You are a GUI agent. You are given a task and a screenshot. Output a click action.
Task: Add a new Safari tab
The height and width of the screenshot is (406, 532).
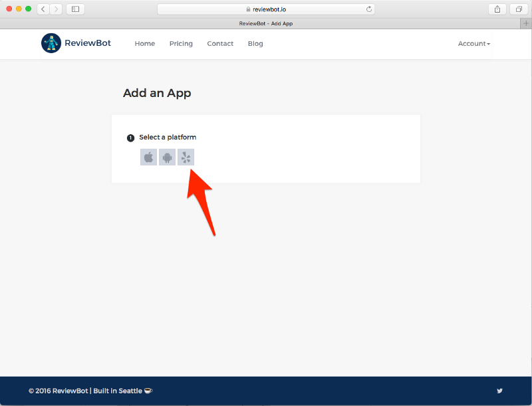(526, 23)
